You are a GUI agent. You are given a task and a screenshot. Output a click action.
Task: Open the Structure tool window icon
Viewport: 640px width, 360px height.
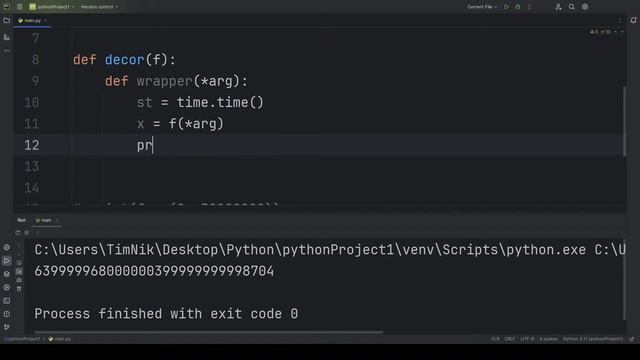(x=7, y=37)
